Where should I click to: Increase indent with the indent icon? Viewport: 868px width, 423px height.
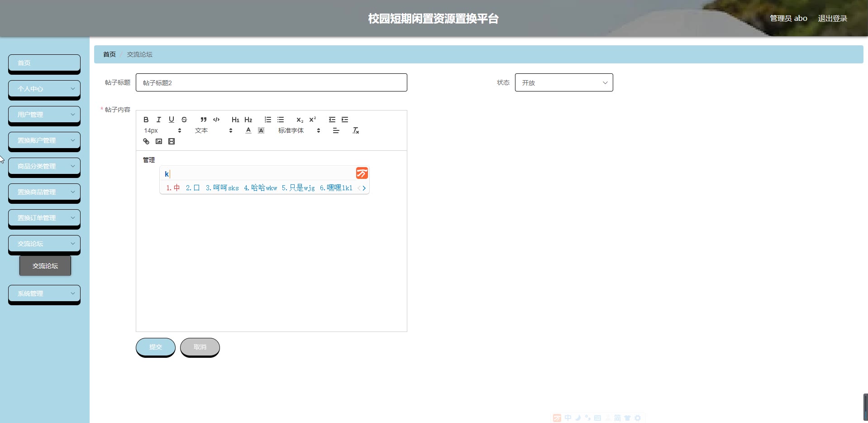(x=345, y=120)
